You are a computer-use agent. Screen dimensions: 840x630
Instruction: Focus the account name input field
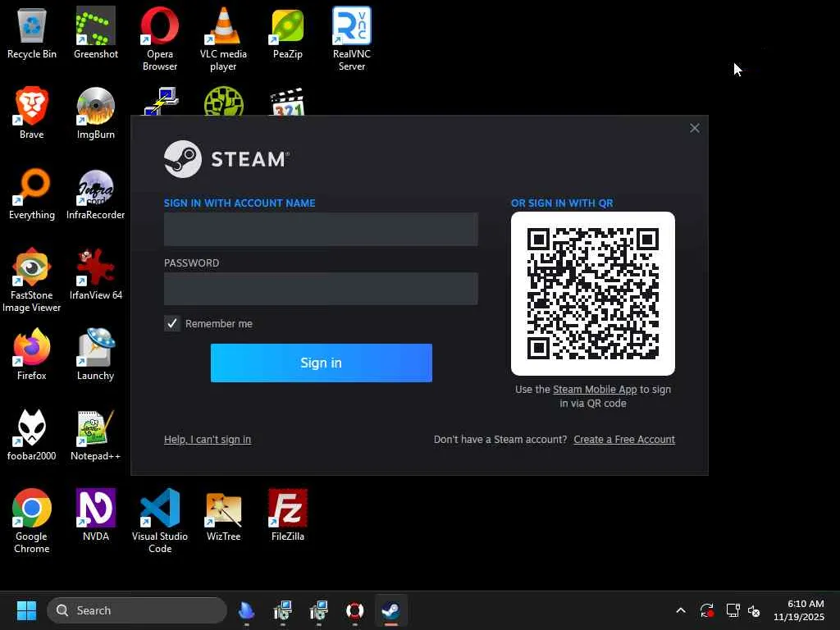321,230
